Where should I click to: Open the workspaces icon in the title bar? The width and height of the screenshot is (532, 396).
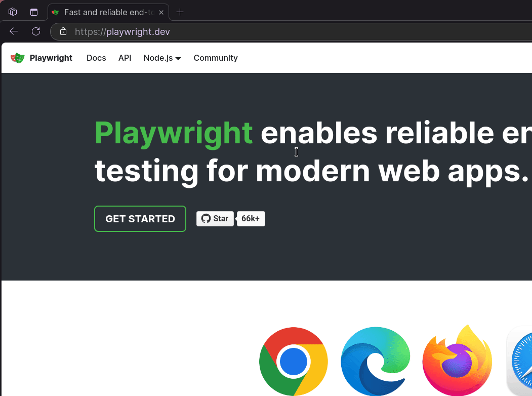click(13, 12)
